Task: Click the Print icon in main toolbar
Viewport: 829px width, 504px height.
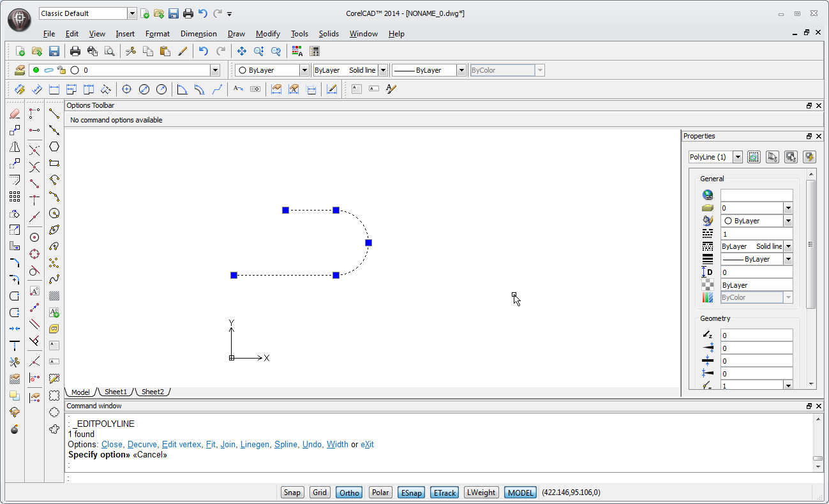Action: point(75,51)
